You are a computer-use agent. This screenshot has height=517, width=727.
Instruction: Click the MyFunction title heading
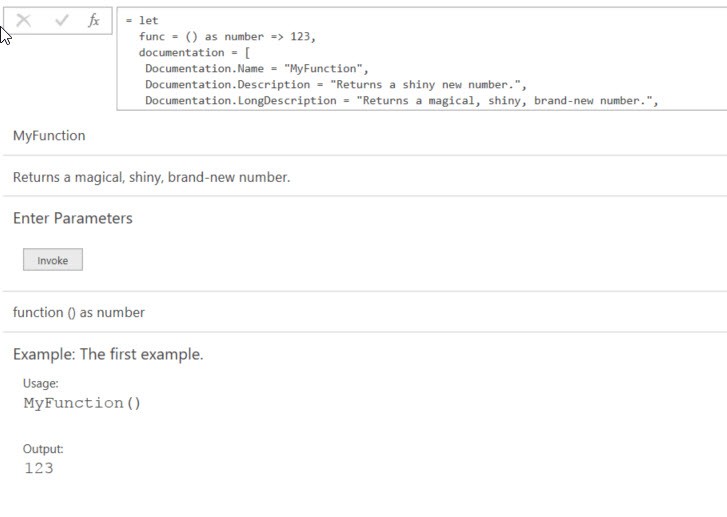tap(49, 135)
